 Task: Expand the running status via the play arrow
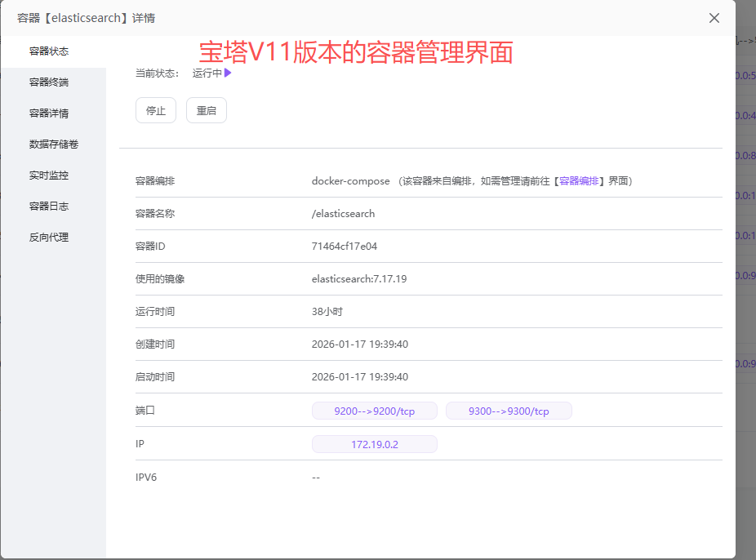pyautogui.click(x=227, y=73)
